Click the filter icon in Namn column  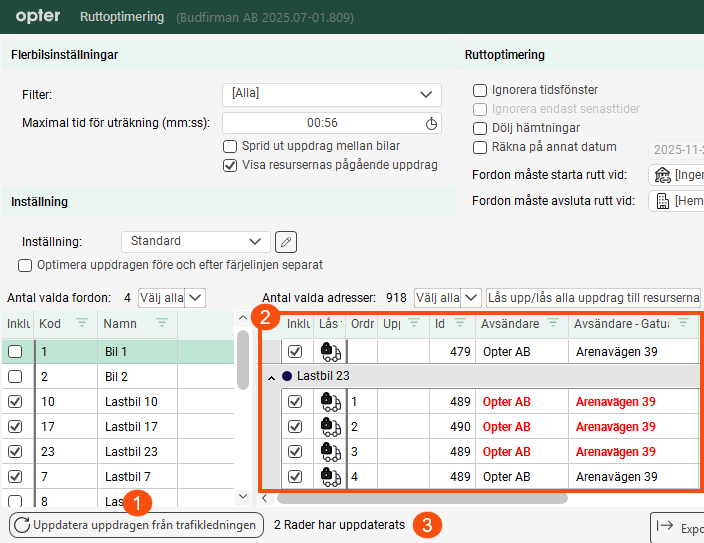[x=161, y=323]
